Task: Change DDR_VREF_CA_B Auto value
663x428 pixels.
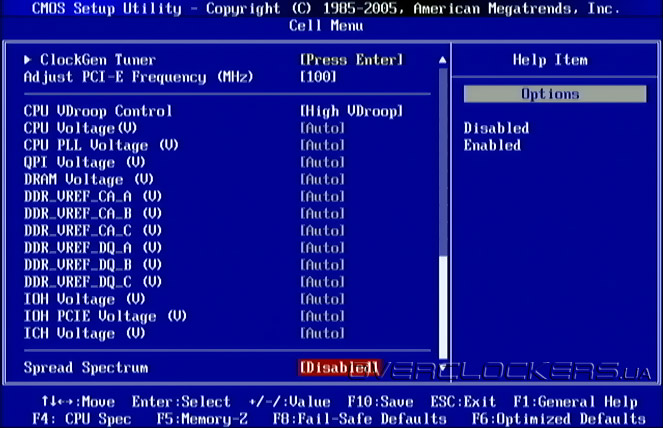Action: (322, 214)
